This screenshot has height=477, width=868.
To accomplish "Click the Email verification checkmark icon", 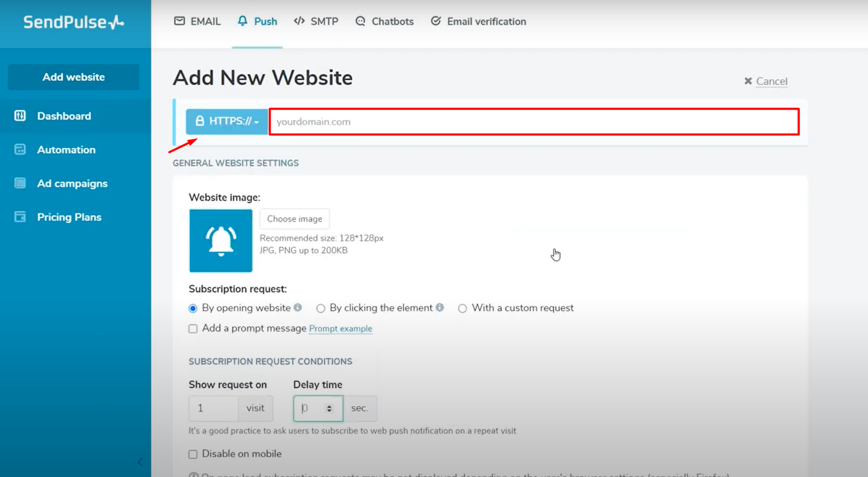I will tap(436, 21).
